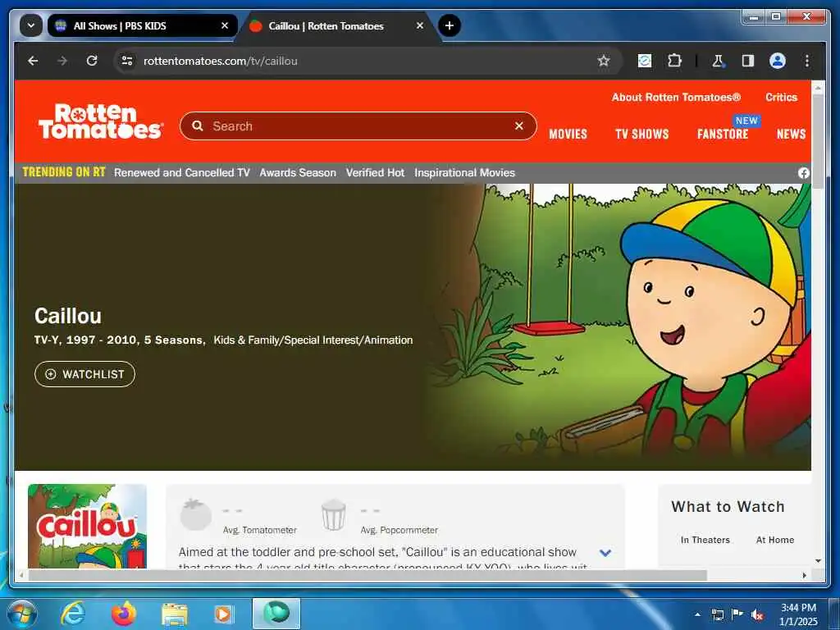
Task: Click the muted volume tray icon
Action: (x=757, y=615)
